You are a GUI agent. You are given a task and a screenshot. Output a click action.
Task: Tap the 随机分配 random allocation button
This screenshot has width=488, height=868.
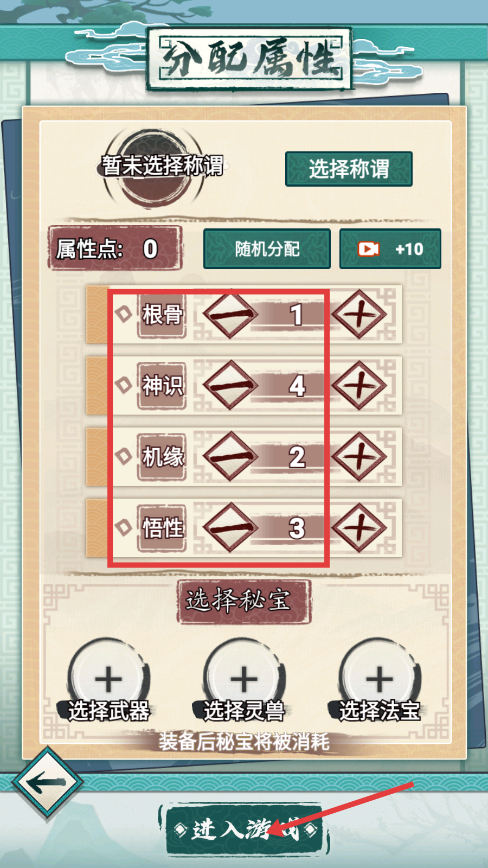267,249
